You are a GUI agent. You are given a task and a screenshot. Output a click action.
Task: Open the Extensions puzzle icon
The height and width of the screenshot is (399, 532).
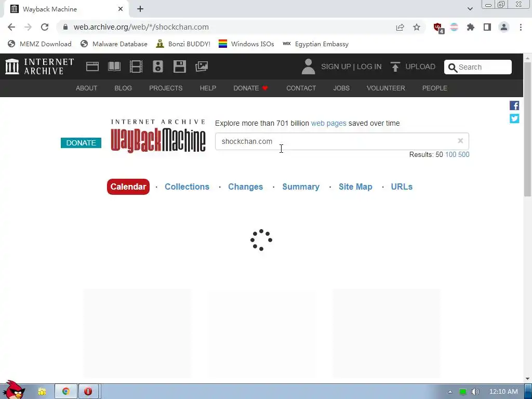[x=471, y=27]
